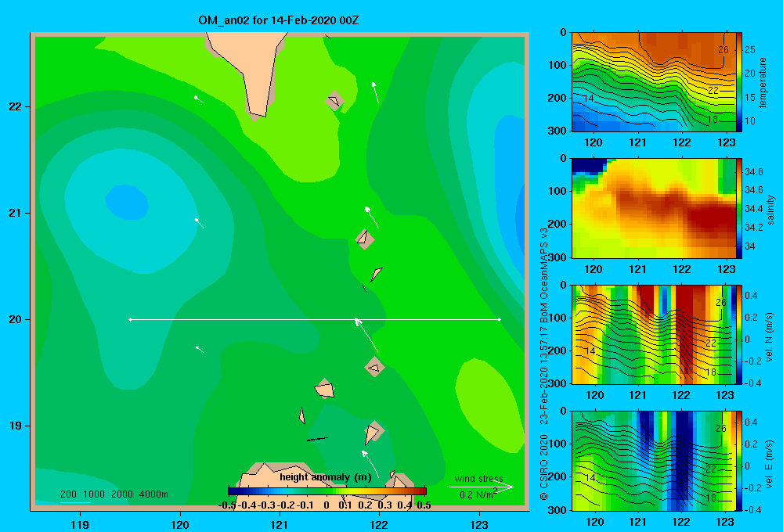
Task: Click the temperature color scale bar
Action: pyautogui.click(x=739, y=82)
